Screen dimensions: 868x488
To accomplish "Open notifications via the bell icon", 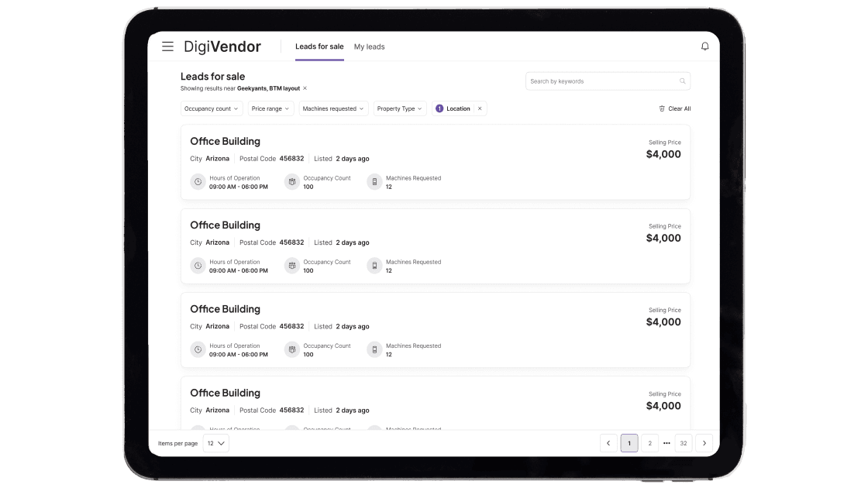I will tap(704, 46).
